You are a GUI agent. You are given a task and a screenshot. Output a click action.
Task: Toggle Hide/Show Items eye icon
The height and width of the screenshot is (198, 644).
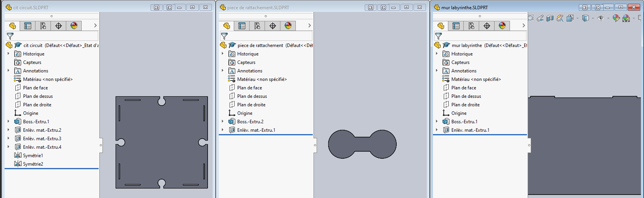600,18
